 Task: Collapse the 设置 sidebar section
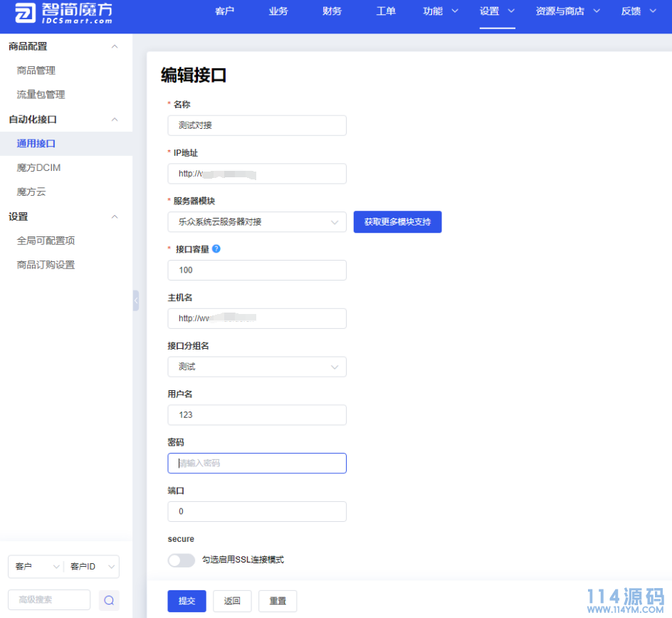tap(115, 216)
